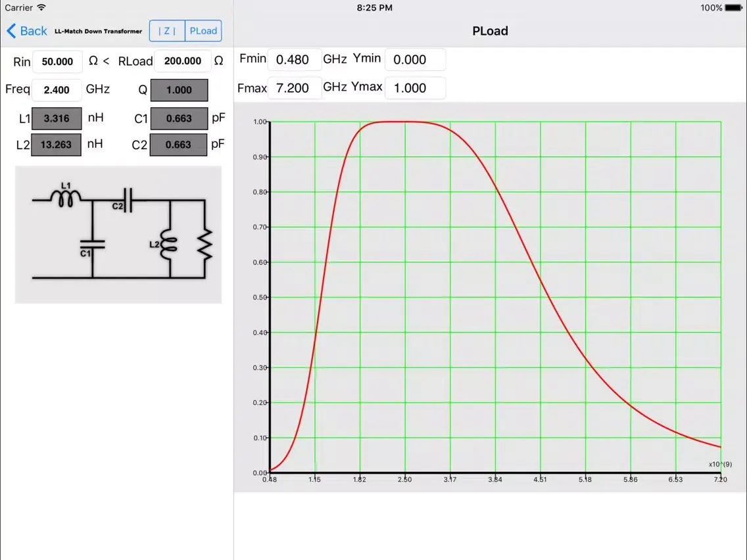Edit the Rin value 50.000
Screen dimensions: 747x560
pyautogui.click(x=57, y=61)
